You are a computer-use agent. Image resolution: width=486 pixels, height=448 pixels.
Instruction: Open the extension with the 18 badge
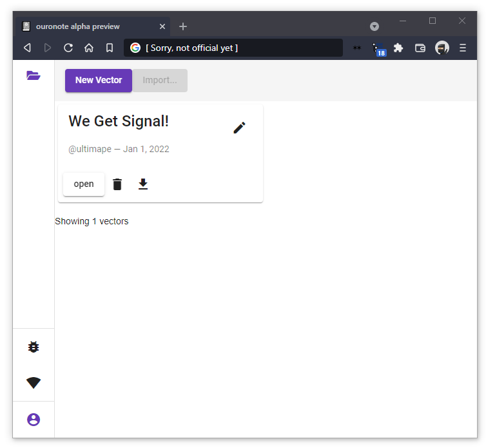pyautogui.click(x=379, y=49)
